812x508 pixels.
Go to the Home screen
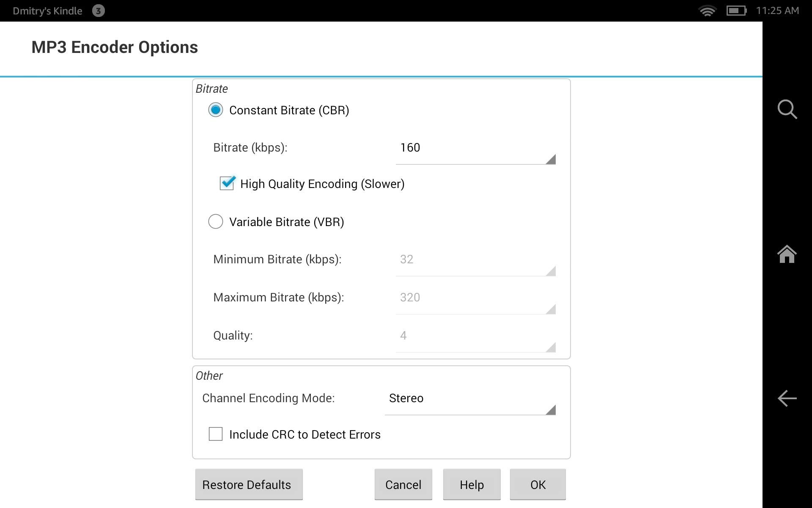coord(787,254)
